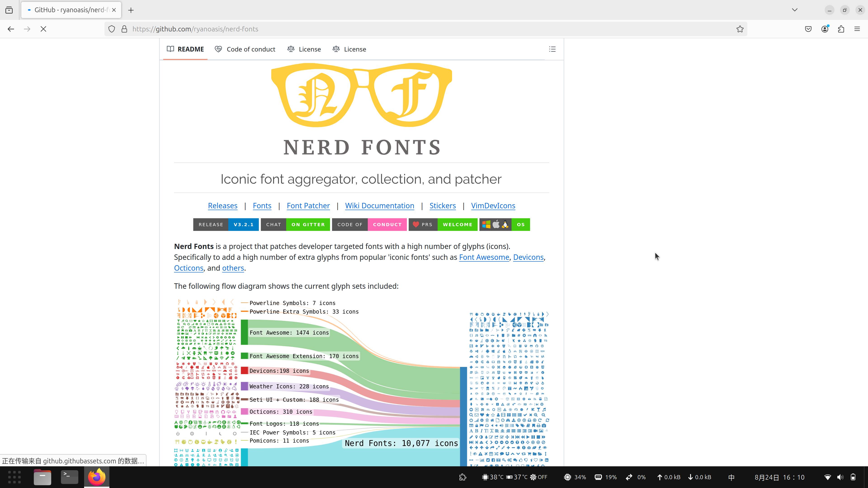The image size is (868, 488).
Task: Open the Fonts link
Action: pyautogui.click(x=262, y=206)
